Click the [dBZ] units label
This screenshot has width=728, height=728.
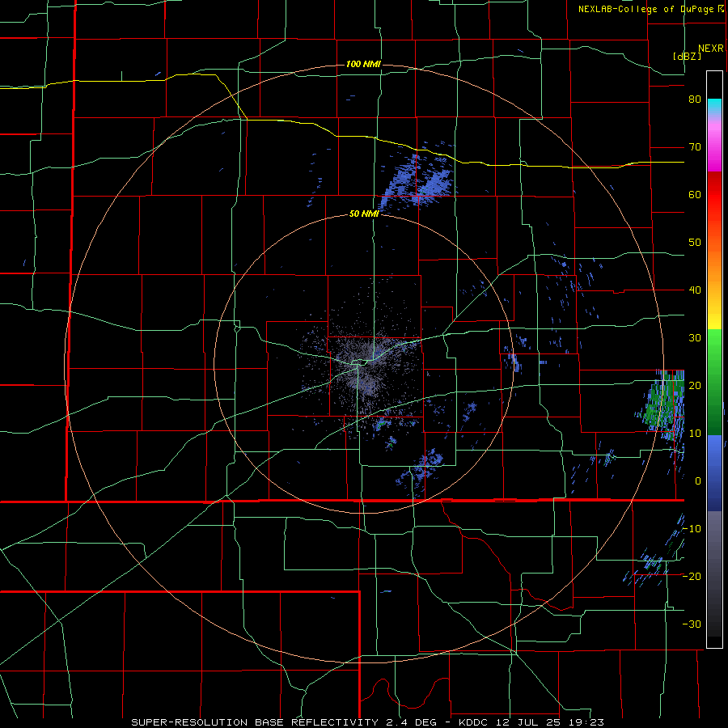point(687,56)
